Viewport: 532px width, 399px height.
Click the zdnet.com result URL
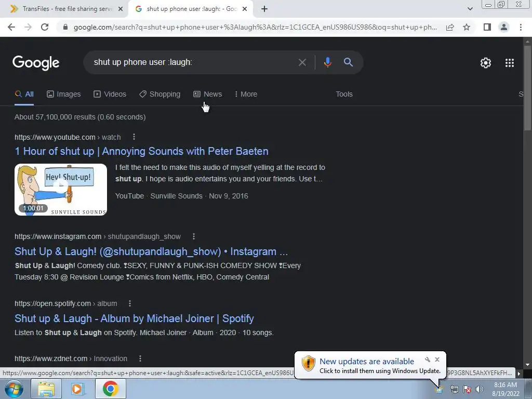(x=71, y=358)
